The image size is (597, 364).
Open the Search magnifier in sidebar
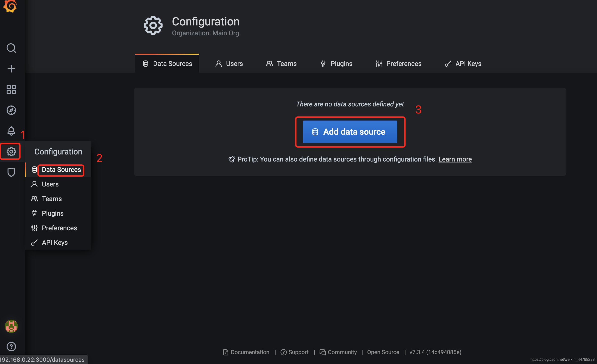11,48
